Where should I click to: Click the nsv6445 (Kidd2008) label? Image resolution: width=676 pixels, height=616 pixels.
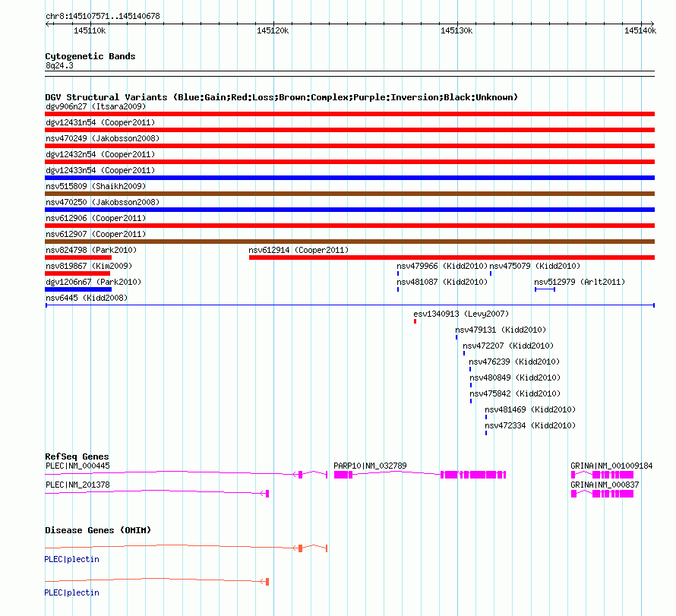[87, 298]
